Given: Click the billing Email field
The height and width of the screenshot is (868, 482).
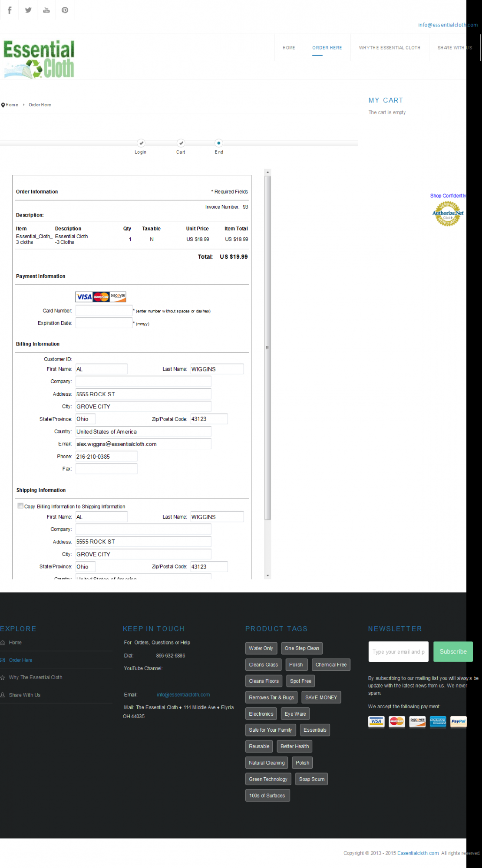Looking at the screenshot, I should [x=143, y=444].
